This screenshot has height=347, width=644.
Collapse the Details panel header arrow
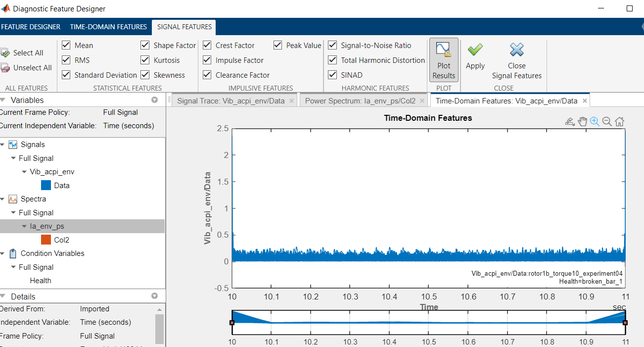(x=2, y=297)
